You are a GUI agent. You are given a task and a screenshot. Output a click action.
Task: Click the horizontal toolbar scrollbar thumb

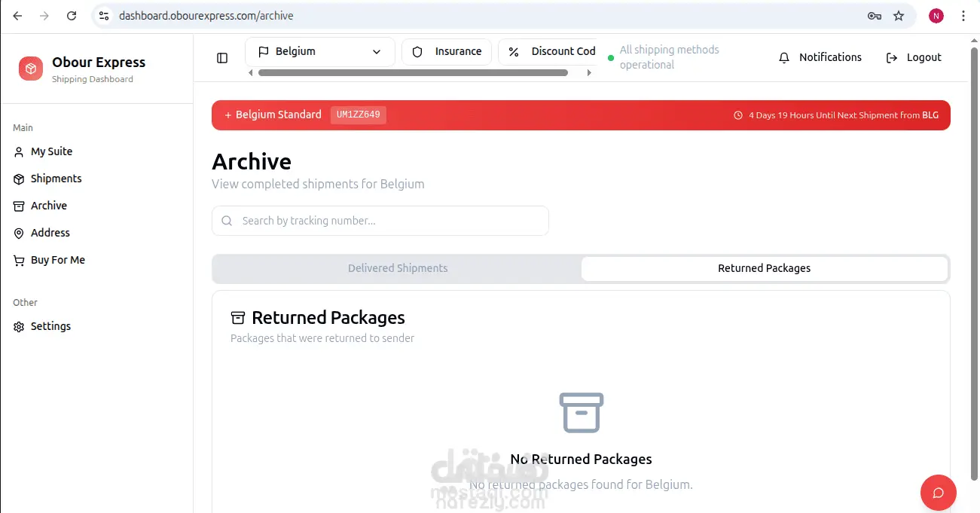point(413,73)
